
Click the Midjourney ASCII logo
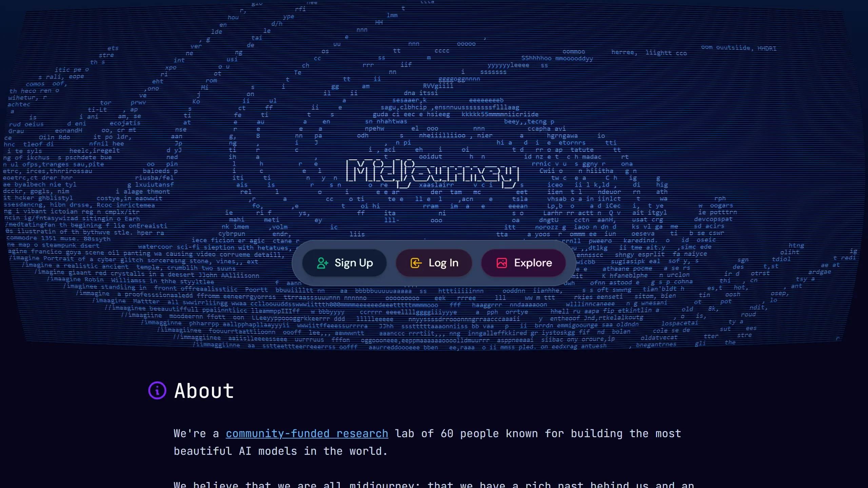click(433, 173)
